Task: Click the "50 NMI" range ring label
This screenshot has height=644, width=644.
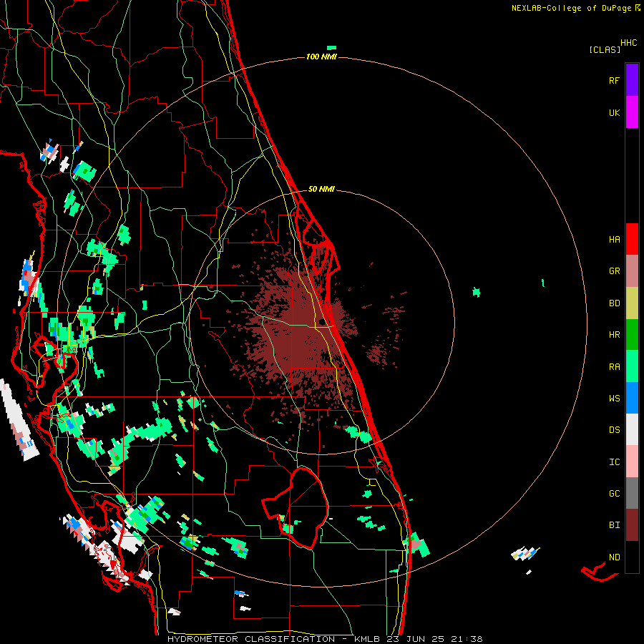Action: pyautogui.click(x=321, y=189)
